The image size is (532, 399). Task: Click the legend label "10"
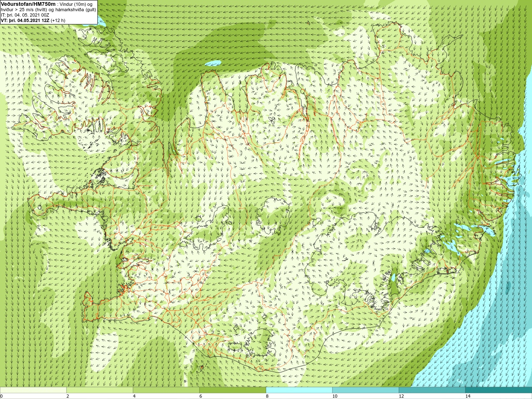335,396
